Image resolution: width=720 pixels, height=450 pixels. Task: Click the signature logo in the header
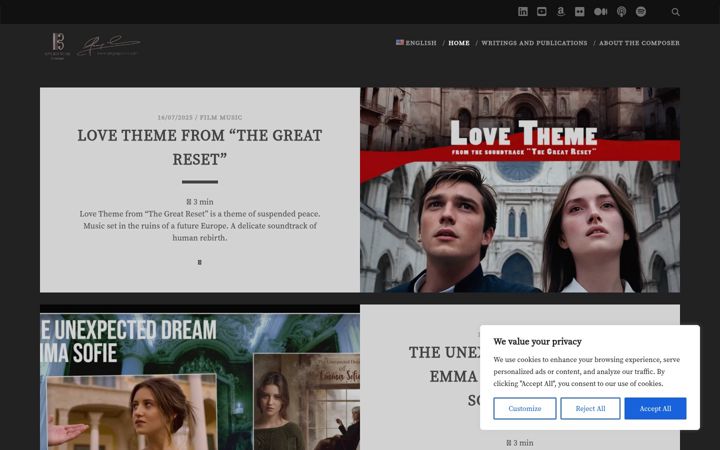(109, 46)
